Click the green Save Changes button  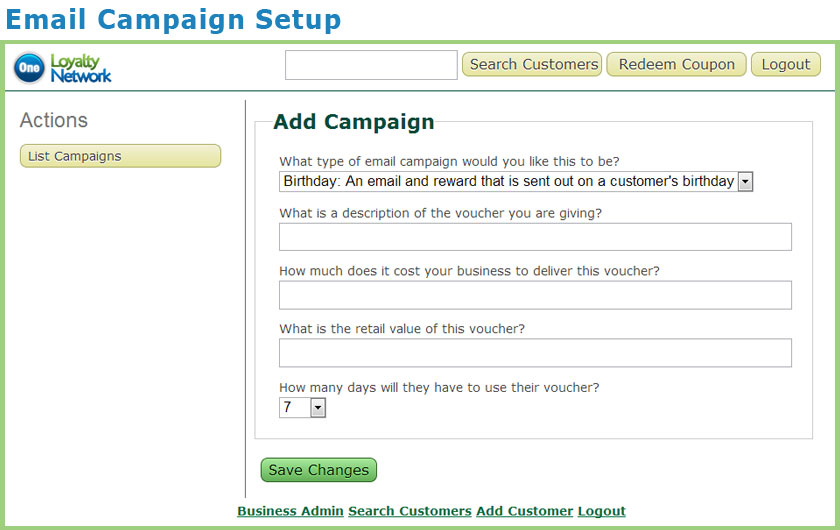319,470
